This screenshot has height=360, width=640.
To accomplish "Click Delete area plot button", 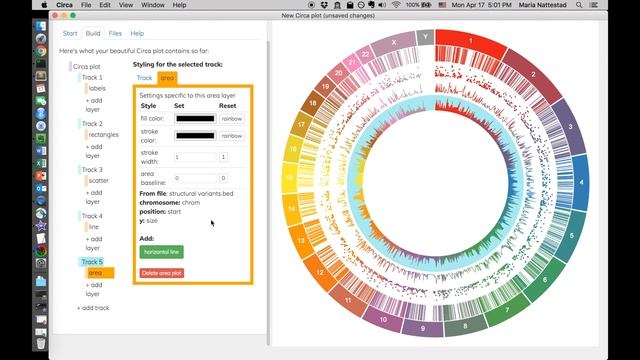I will click(162, 273).
